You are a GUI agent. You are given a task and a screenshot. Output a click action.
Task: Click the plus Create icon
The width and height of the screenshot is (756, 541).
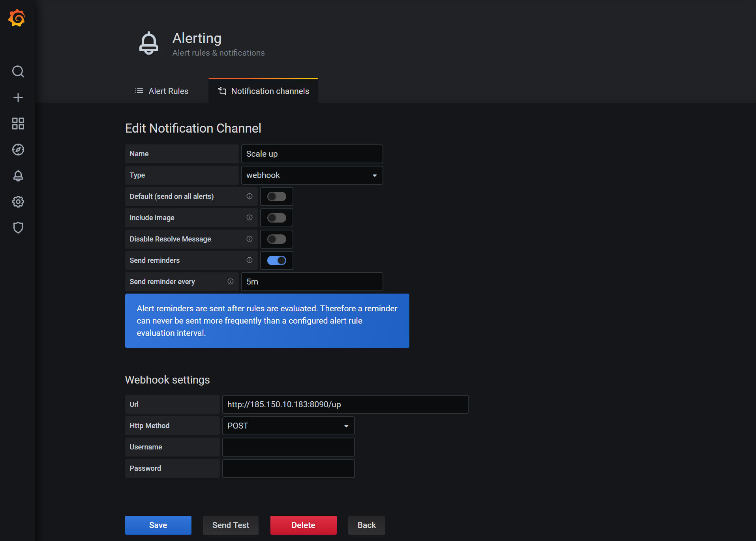(18, 97)
